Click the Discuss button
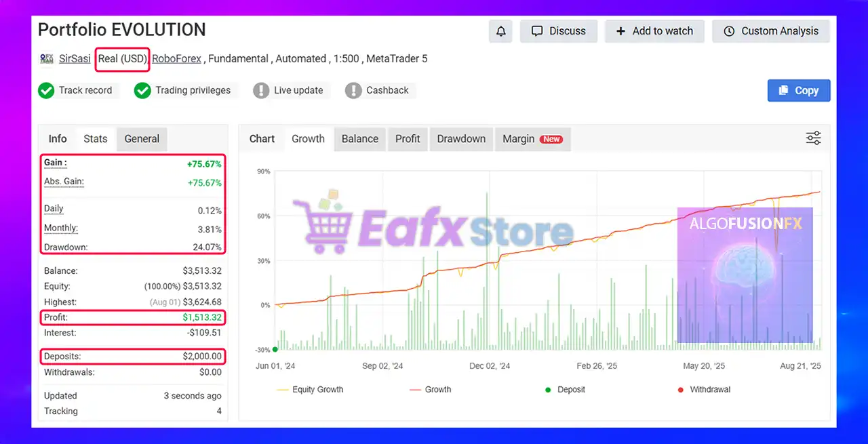 tap(559, 31)
